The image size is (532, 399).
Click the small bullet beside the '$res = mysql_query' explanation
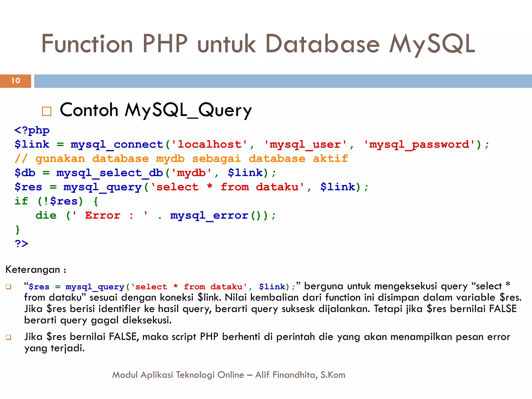(9, 287)
